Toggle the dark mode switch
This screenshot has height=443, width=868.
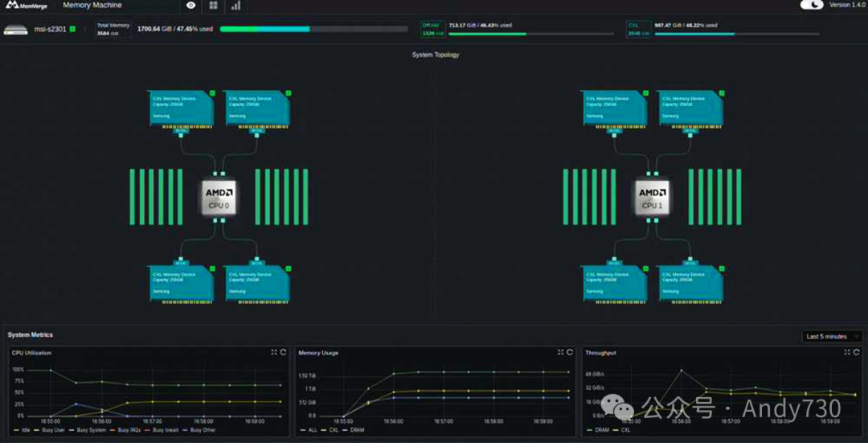(x=812, y=5)
